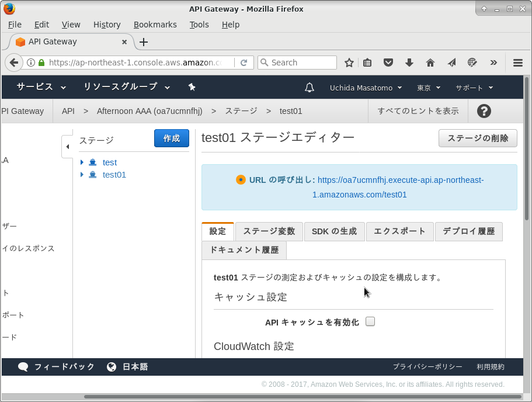Screen dimensions: 532x402
Task: Open the Help menu
Action: click(x=231, y=25)
